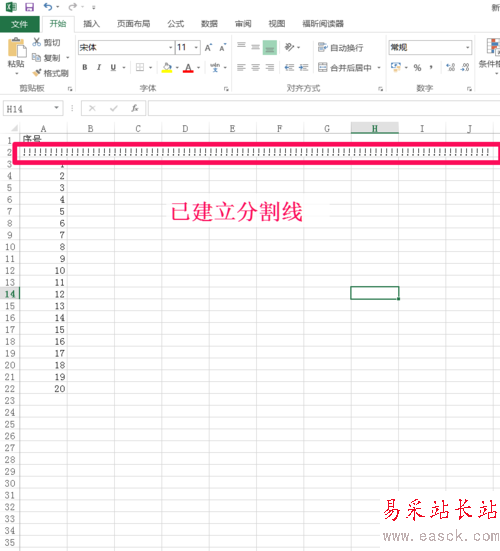This screenshot has width=500, height=551.
Task: Click the fill color paint bucket
Action: [x=167, y=67]
